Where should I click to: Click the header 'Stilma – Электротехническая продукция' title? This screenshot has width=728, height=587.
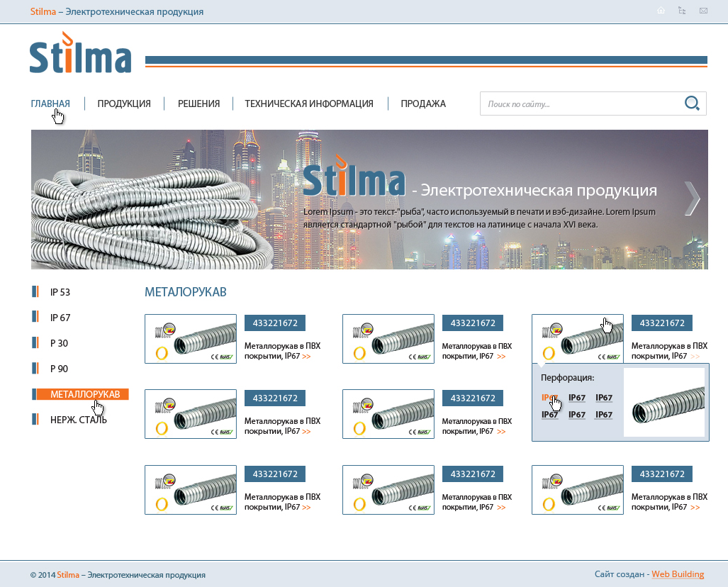(x=117, y=11)
